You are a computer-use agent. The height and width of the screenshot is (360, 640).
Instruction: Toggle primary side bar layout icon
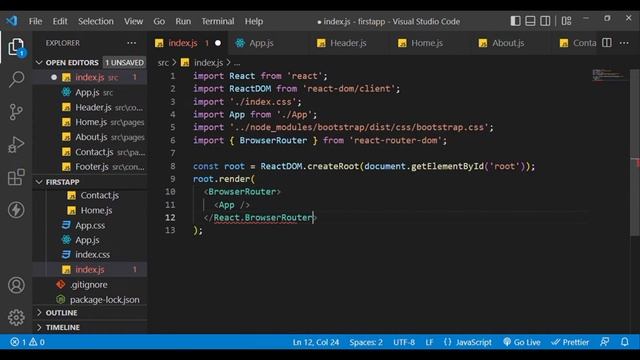pyautogui.click(x=515, y=21)
